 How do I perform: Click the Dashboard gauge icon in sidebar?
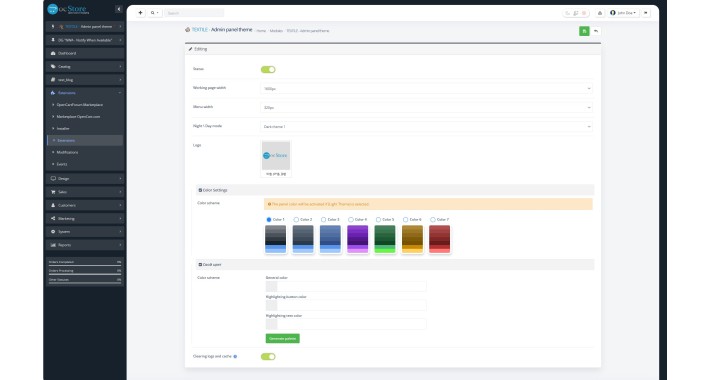pos(53,53)
